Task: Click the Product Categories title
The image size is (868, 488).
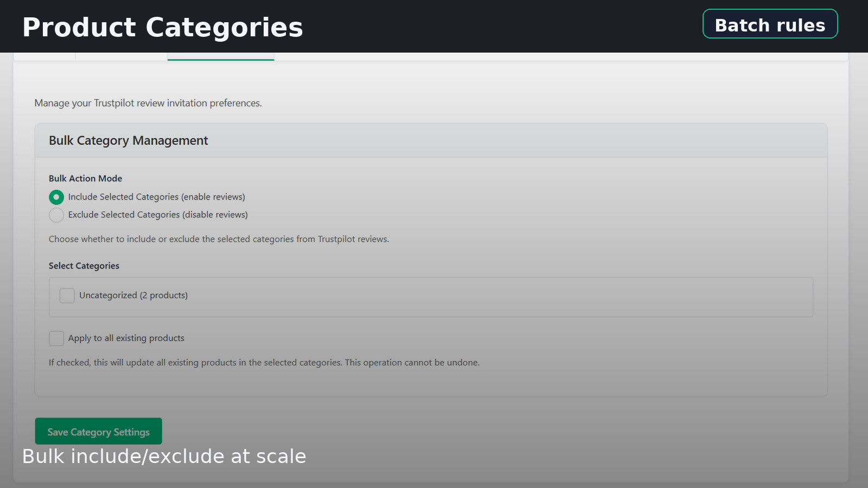Action: click(x=162, y=27)
